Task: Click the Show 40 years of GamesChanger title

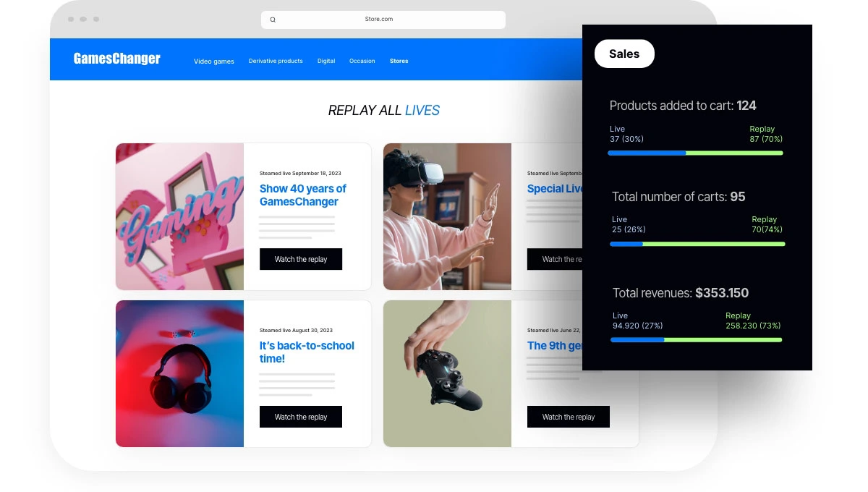Action: [303, 195]
